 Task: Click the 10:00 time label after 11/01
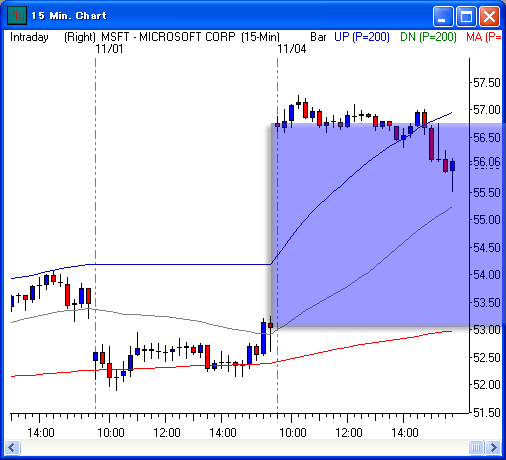coord(111,433)
